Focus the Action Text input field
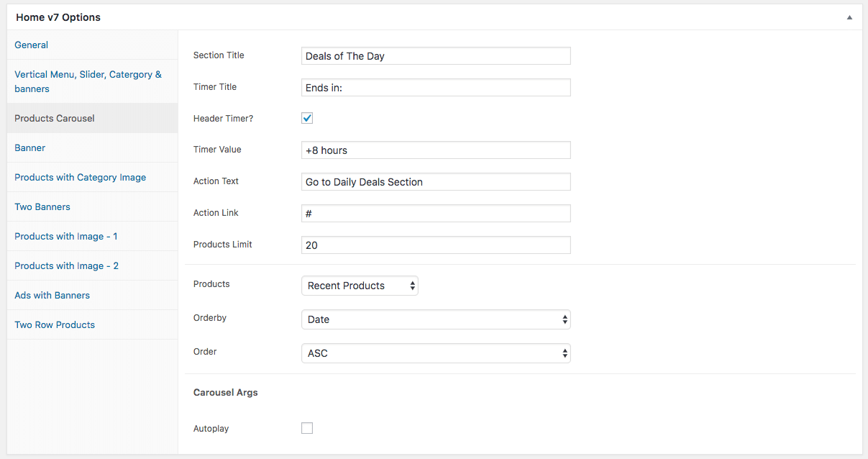 point(436,182)
